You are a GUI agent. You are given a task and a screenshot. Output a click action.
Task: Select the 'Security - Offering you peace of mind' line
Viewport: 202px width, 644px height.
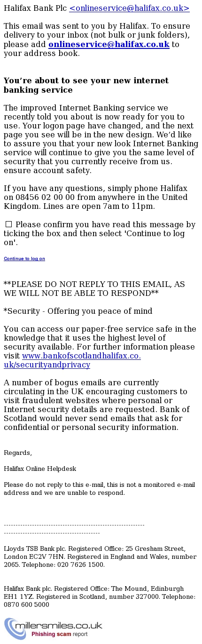[78, 311]
